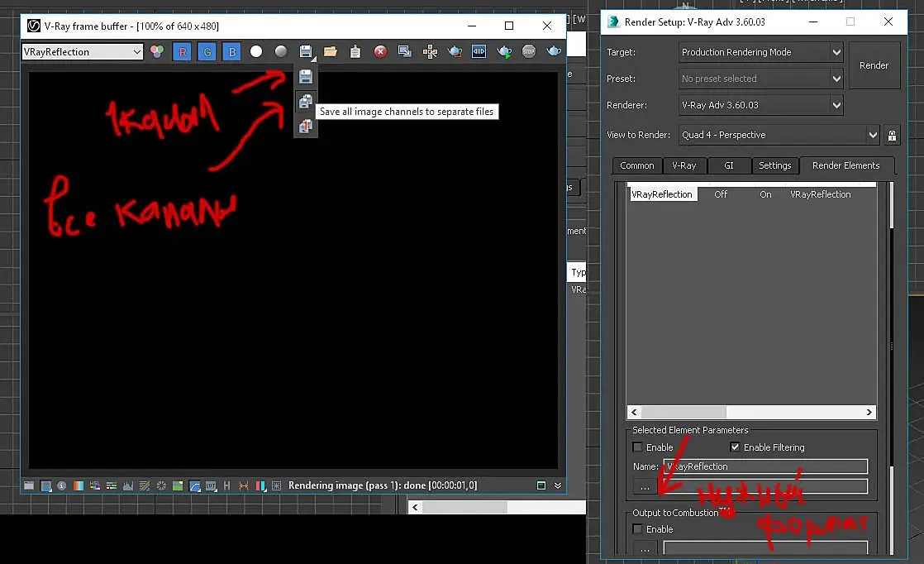
Task: Toggle the green channel button
Action: pyautogui.click(x=207, y=52)
